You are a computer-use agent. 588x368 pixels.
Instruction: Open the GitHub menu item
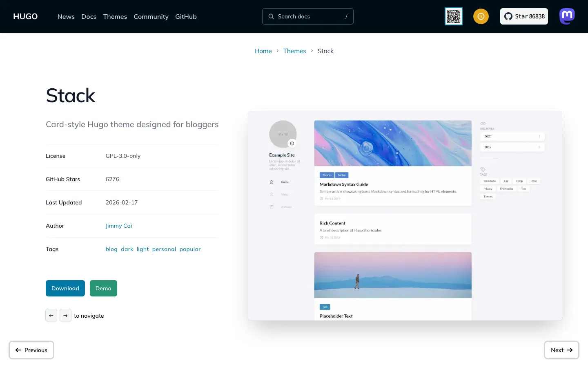186,16
